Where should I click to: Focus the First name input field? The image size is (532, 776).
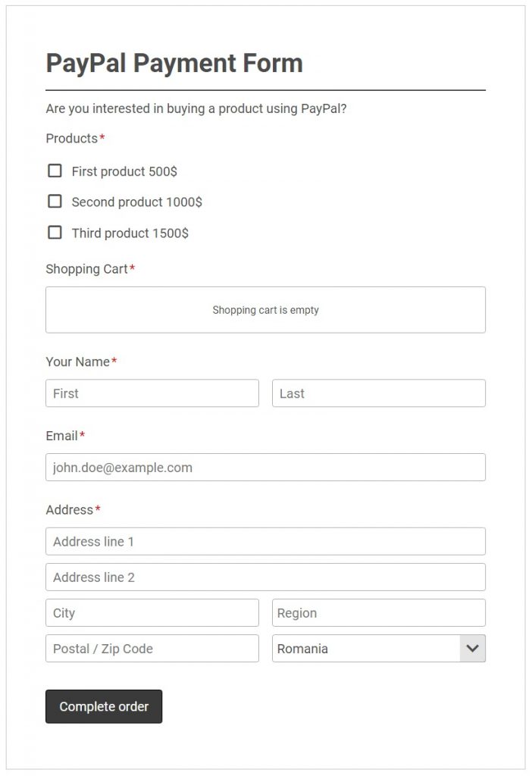152,393
